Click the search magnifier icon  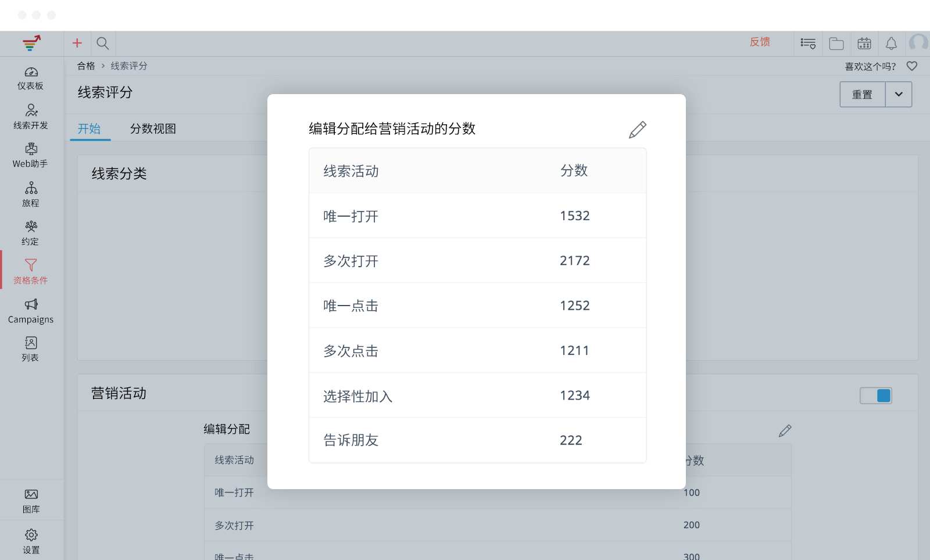click(103, 43)
